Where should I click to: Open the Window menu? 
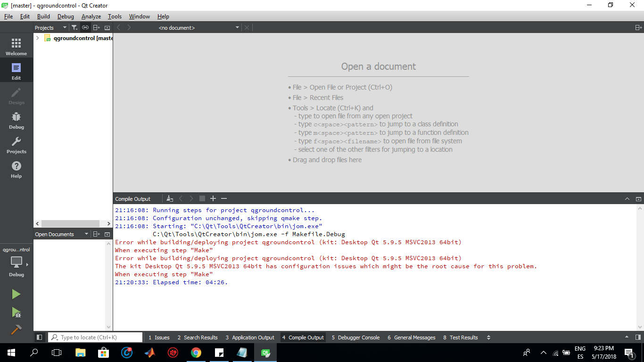[x=140, y=16]
